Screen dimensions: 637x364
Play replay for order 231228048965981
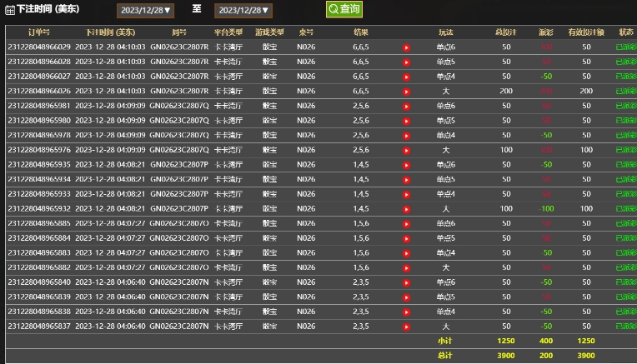click(407, 106)
